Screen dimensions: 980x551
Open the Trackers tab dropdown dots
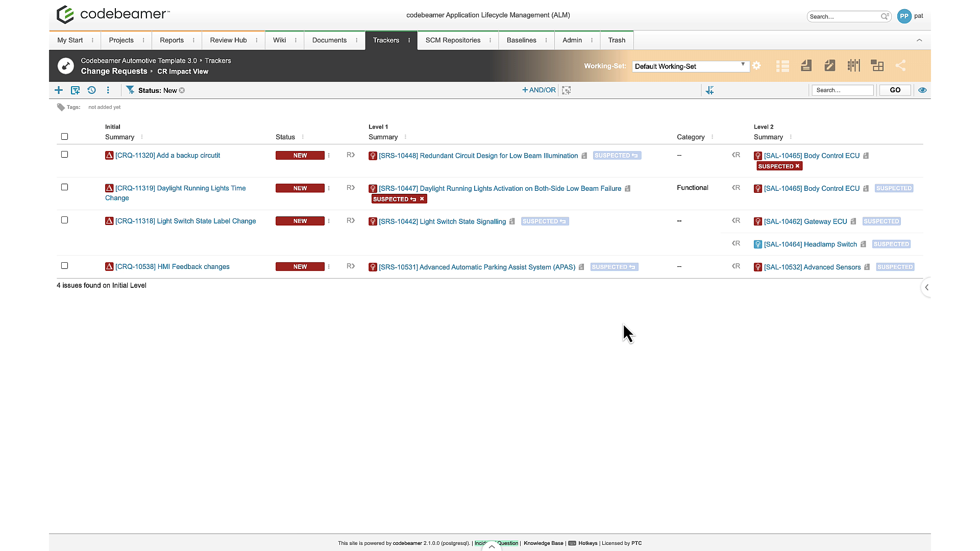[409, 40]
